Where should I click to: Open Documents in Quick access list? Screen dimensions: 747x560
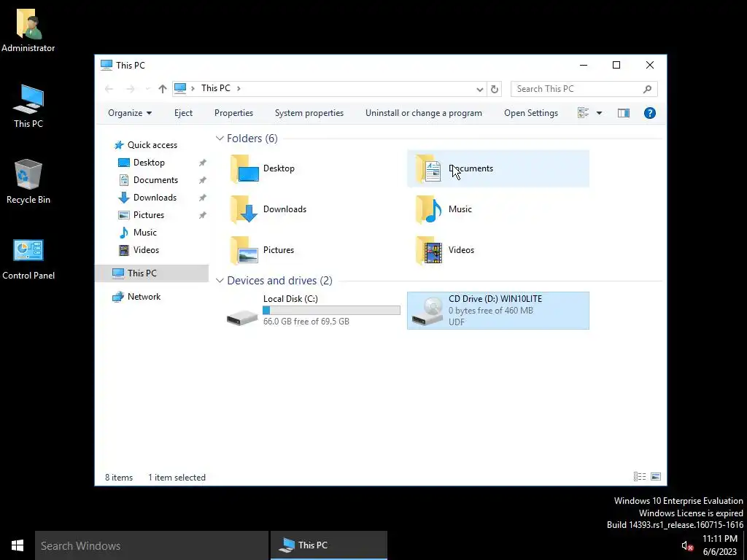156,180
